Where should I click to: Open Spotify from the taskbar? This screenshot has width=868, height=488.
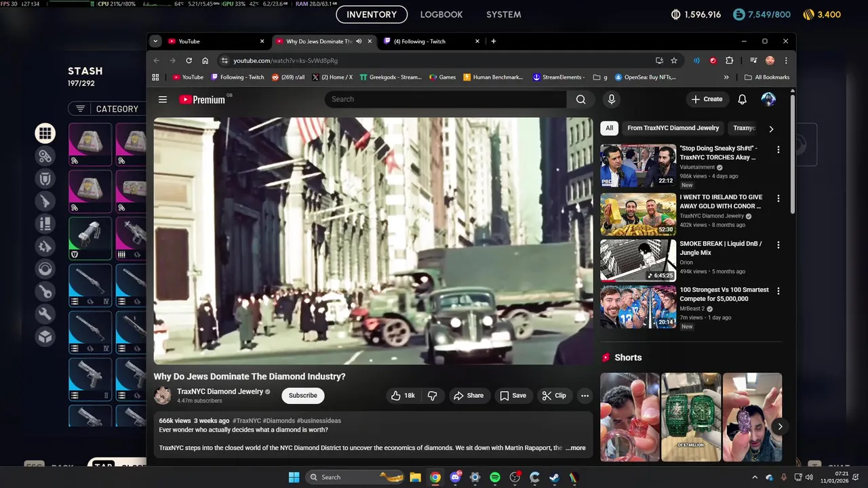coord(495,477)
